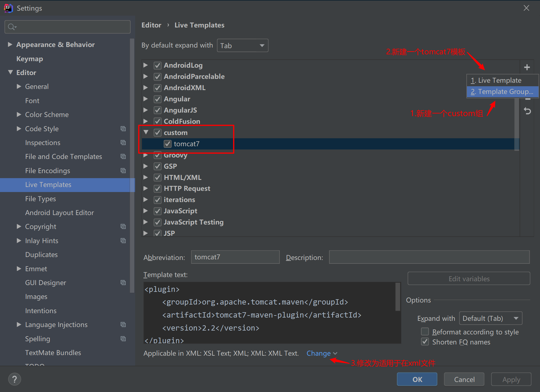540x392 pixels.
Task: Expand the JavaScript template group
Action: [x=145, y=211]
